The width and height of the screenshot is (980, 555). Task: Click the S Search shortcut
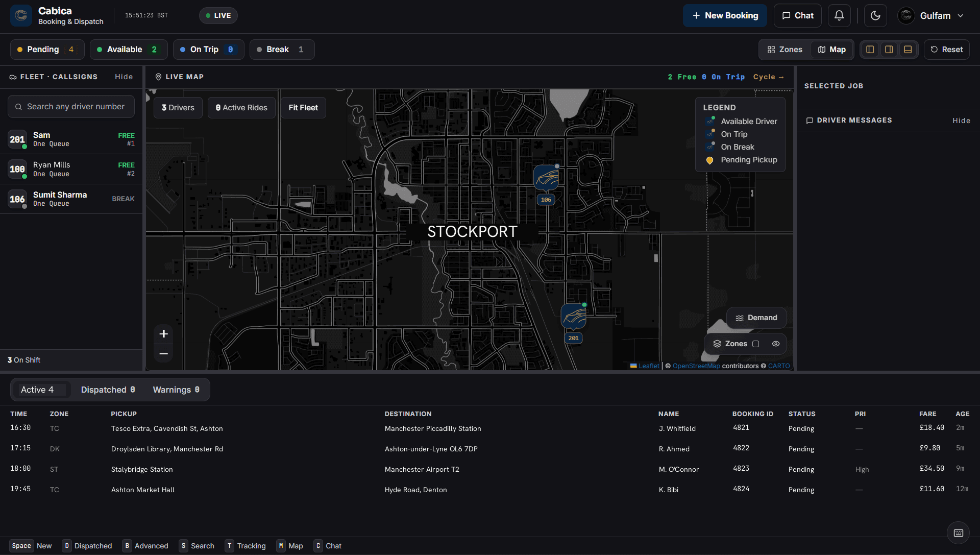coord(197,546)
